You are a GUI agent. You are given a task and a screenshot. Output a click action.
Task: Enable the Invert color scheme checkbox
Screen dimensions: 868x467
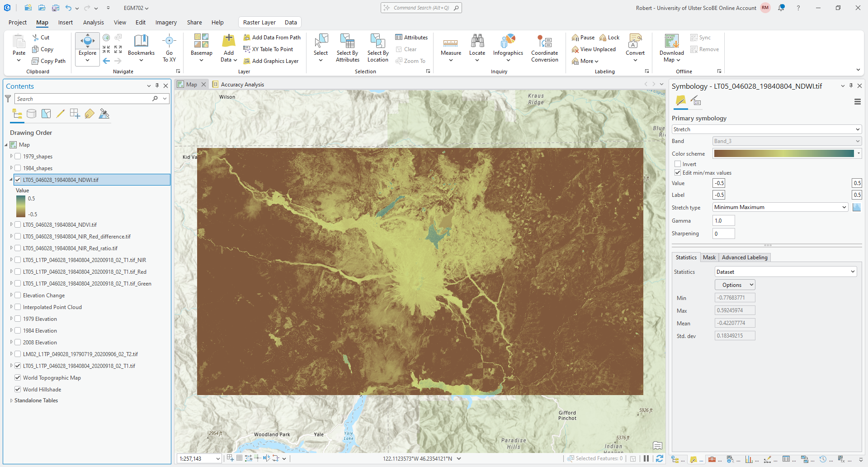[x=678, y=164]
